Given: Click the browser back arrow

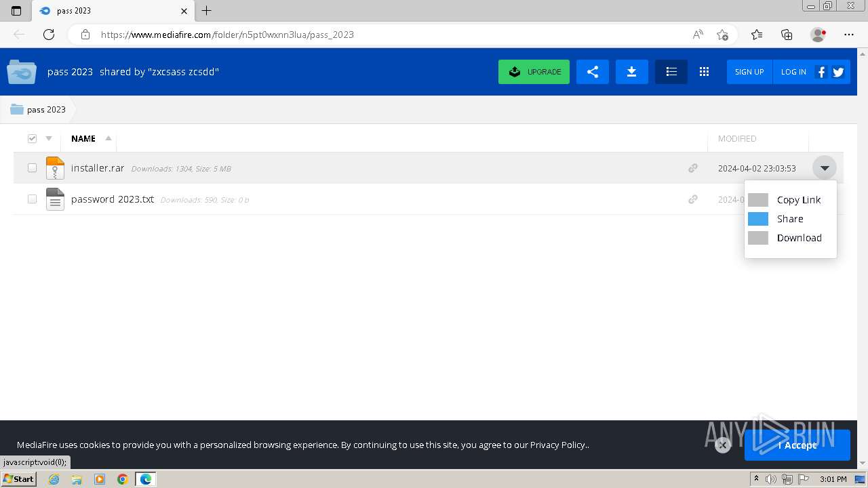Looking at the screenshot, I should [x=19, y=35].
